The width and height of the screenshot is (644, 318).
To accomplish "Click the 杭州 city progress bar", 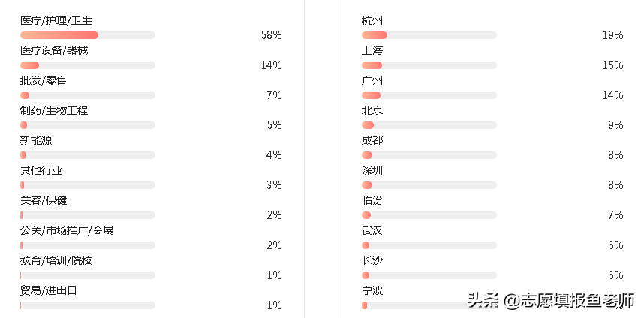I will click(429, 35).
